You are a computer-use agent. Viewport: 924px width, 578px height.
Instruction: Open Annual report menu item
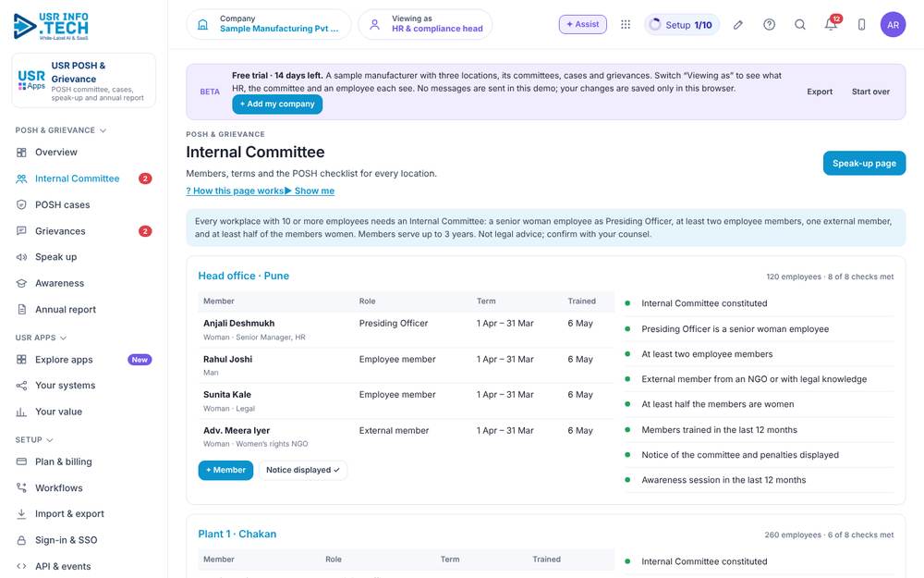pyautogui.click(x=84, y=310)
